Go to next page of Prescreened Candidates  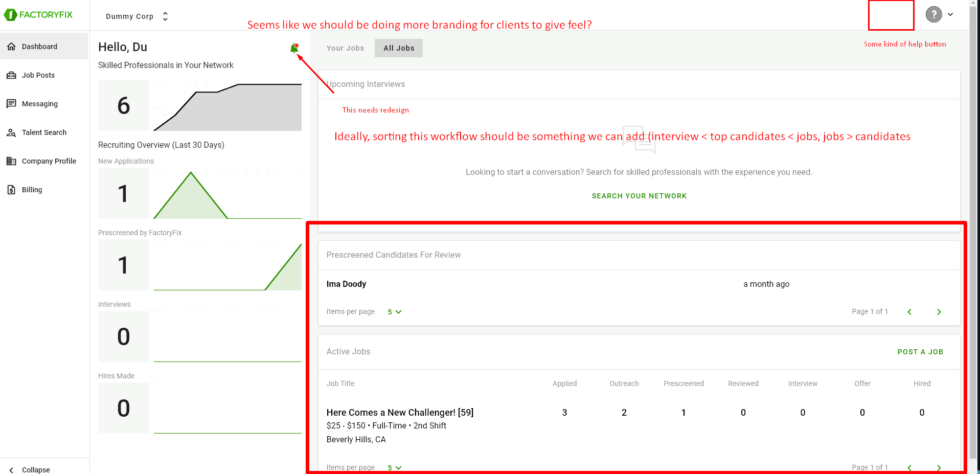pyautogui.click(x=939, y=312)
